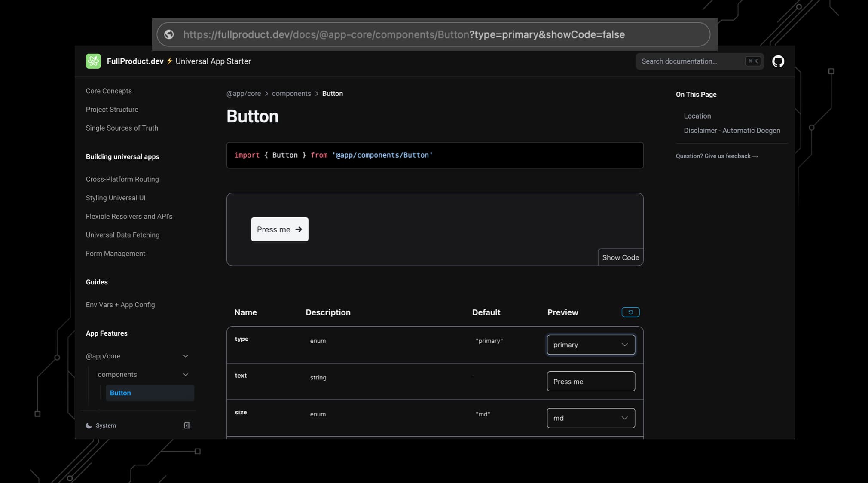Click the import Button code block

(x=435, y=155)
